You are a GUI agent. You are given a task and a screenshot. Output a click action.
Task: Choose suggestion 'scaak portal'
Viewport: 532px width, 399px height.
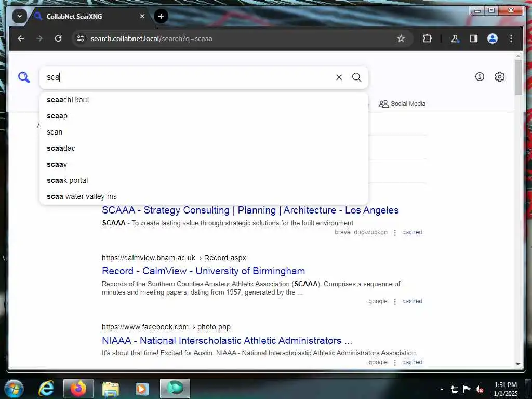pyautogui.click(x=204, y=180)
